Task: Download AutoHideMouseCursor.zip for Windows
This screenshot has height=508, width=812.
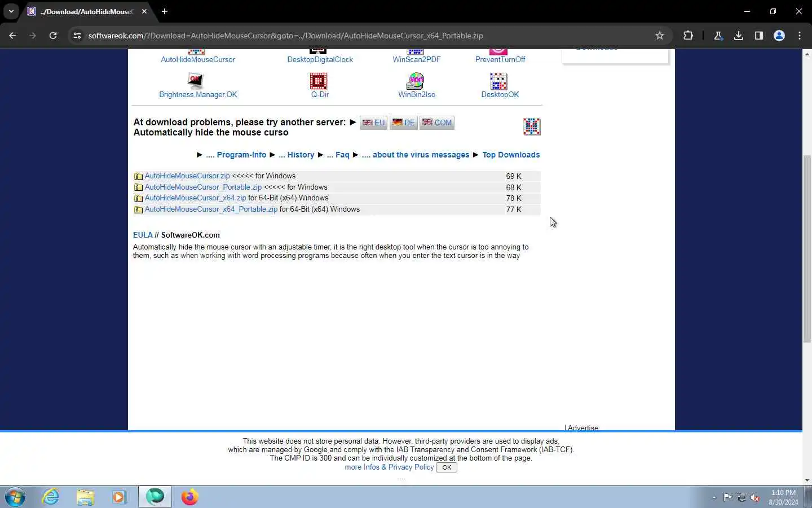Action: [187, 176]
